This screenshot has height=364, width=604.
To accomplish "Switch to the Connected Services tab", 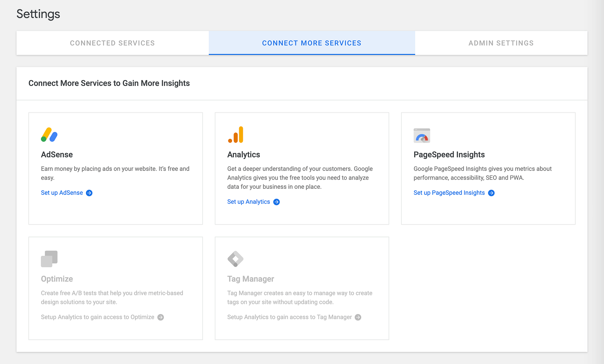I will pyautogui.click(x=112, y=43).
